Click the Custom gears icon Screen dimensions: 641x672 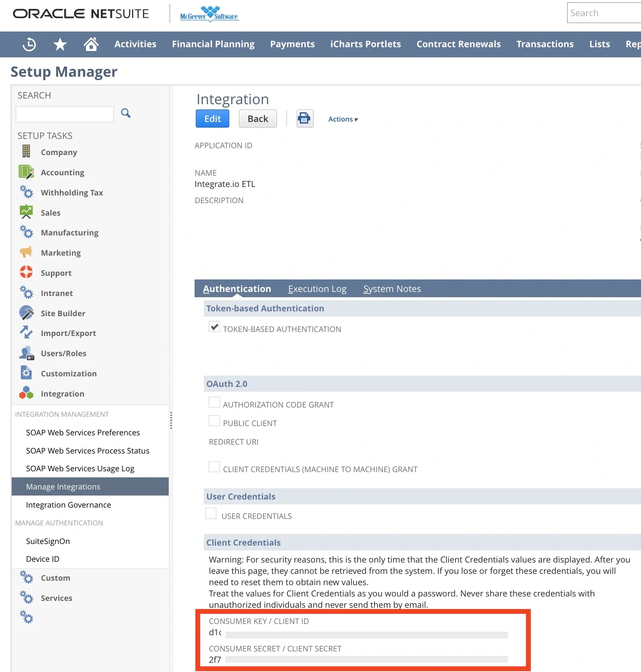click(26, 577)
